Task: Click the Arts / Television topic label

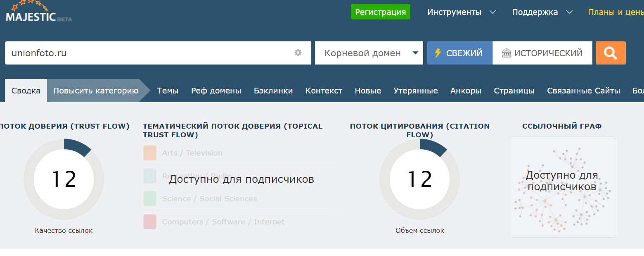Action: pyautogui.click(x=192, y=153)
